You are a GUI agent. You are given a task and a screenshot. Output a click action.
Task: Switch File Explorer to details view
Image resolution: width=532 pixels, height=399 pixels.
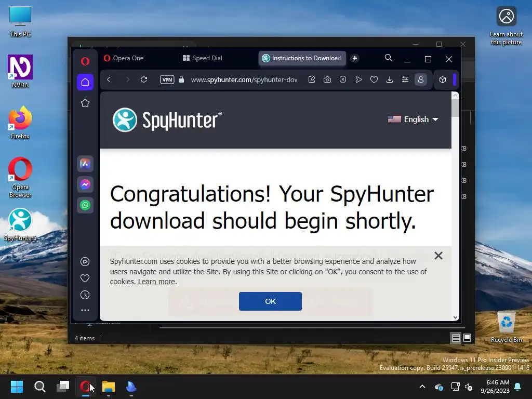click(x=456, y=338)
